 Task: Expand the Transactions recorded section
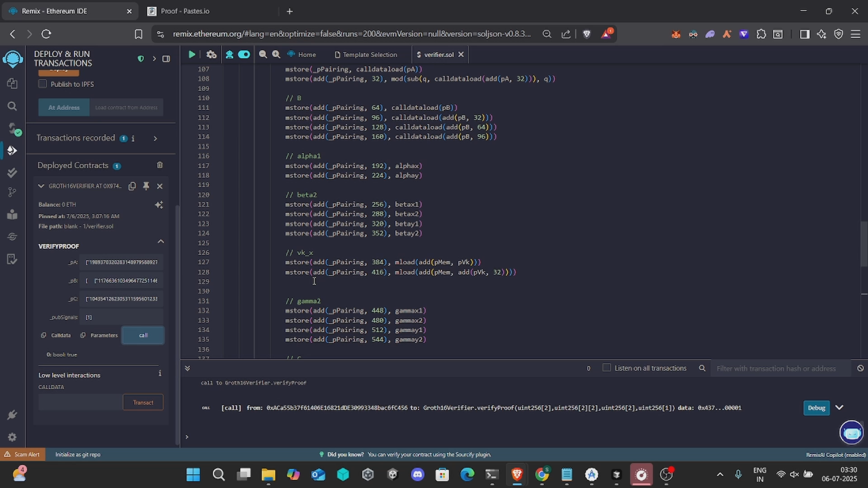[x=155, y=138]
